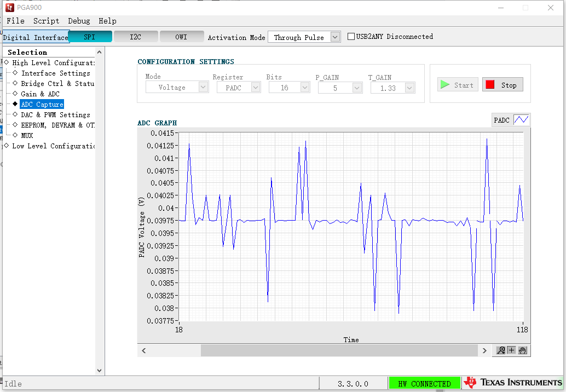Screen dimensions: 566x392
Task: Select DAC & PWM Settings in the tree
Action: coord(56,115)
